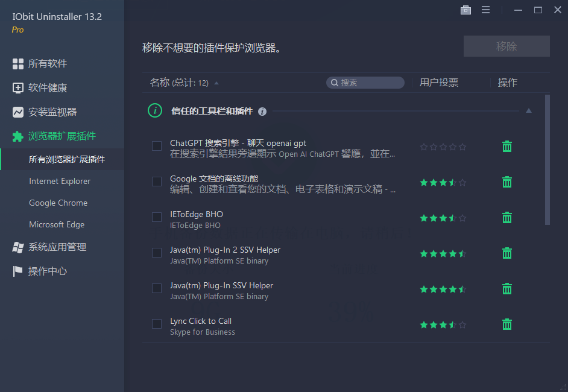Click the 操作中心 flag icon

[x=17, y=271]
